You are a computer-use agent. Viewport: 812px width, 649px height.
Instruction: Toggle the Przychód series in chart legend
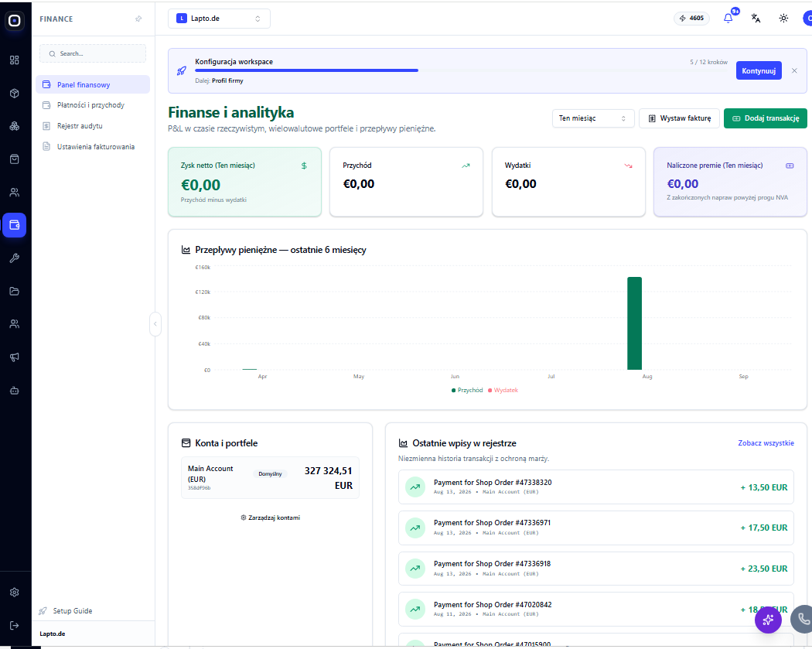pos(467,390)
